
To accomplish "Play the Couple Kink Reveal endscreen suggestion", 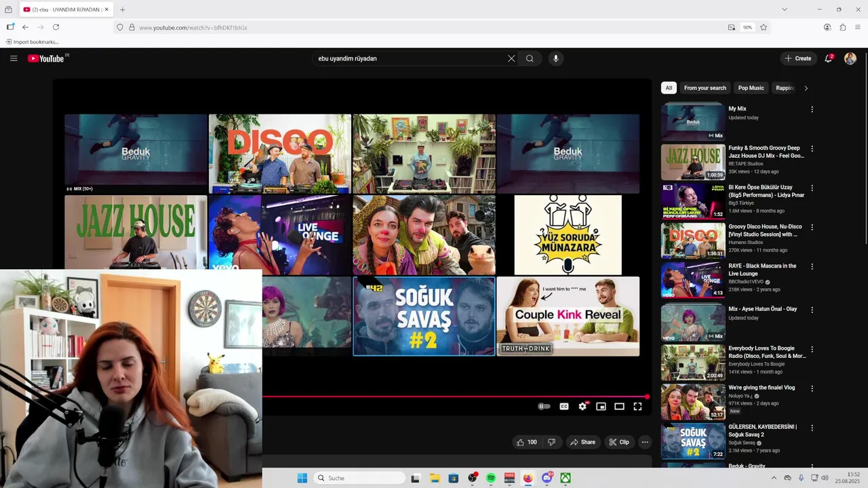I will [568, 316].
